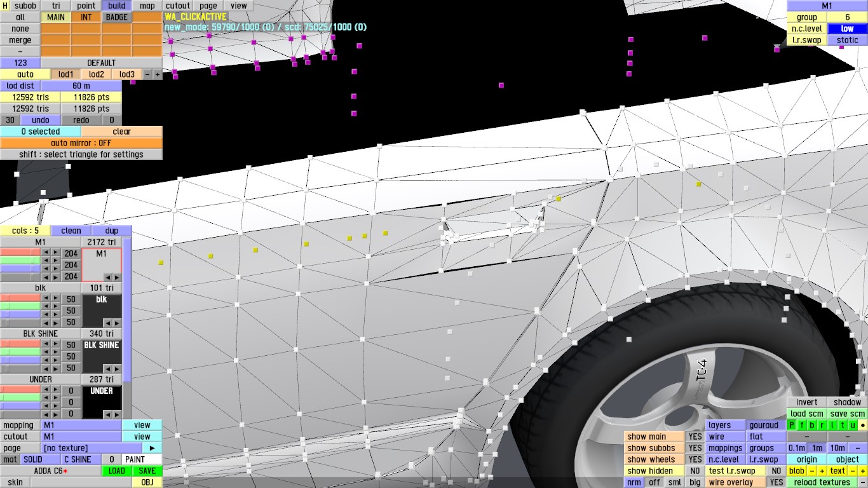
Task: Click the clear selection button
Action: pyautogui.click(x=122, y=132)
